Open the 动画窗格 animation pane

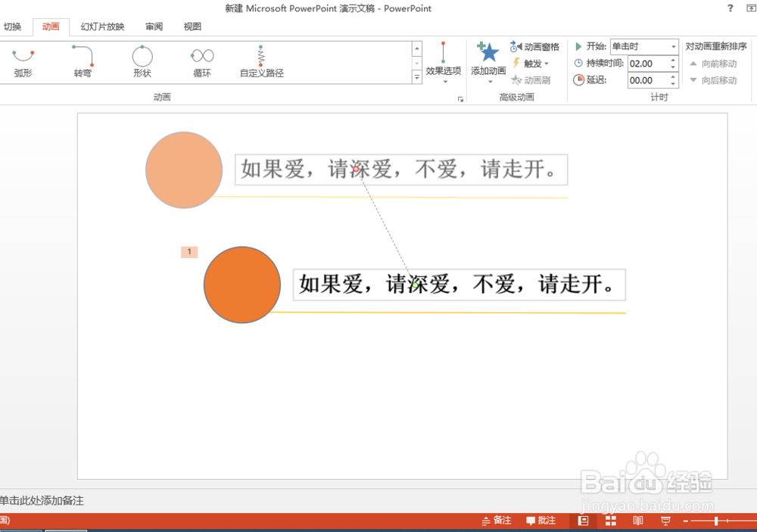tap(535, 47)
